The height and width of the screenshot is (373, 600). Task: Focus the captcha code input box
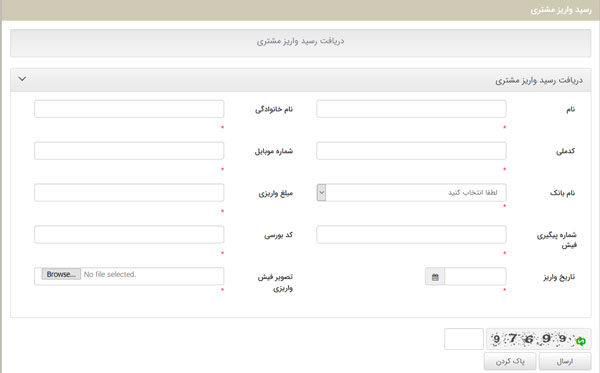tap(464, 339)
